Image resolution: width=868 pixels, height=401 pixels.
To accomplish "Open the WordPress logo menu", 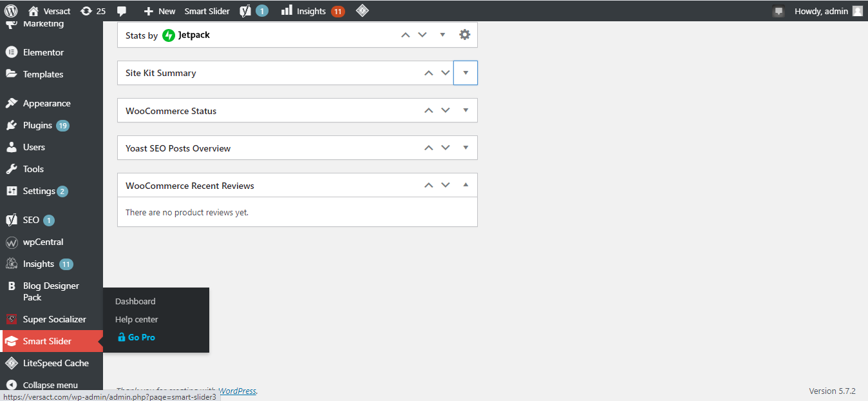I will pos(11,11).
